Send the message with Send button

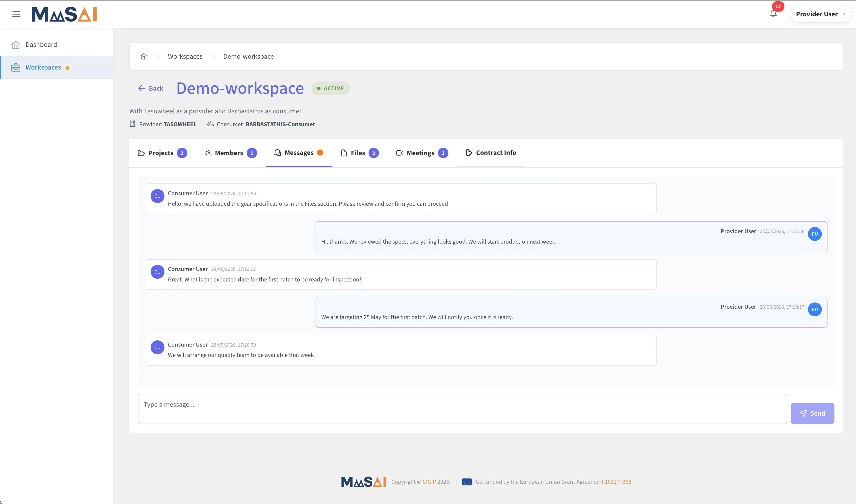[x=812, y=413]
